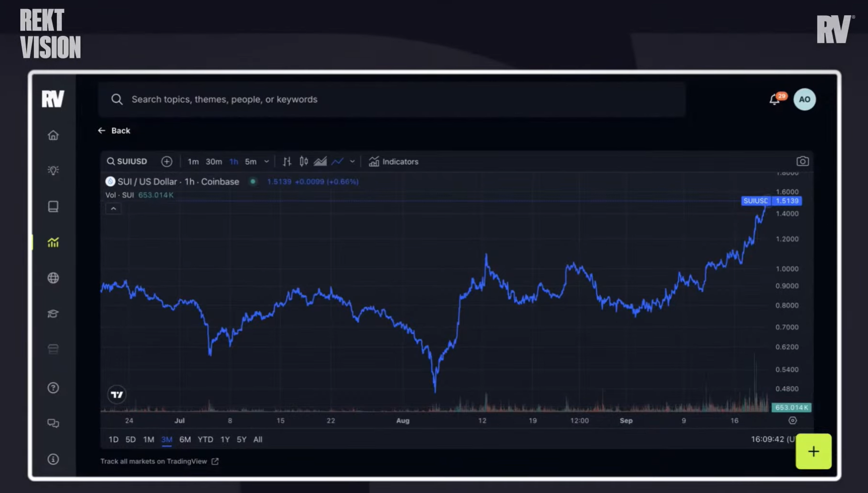The height and width of the screenshot is (493, 868).
Task: Switch chart interval to 30m
Action: tap(214, 162)
